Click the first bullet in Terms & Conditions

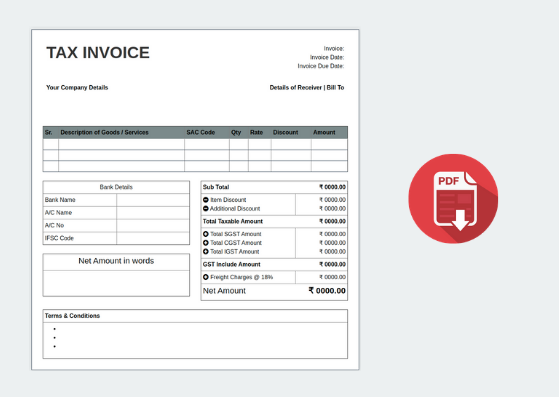55,329
